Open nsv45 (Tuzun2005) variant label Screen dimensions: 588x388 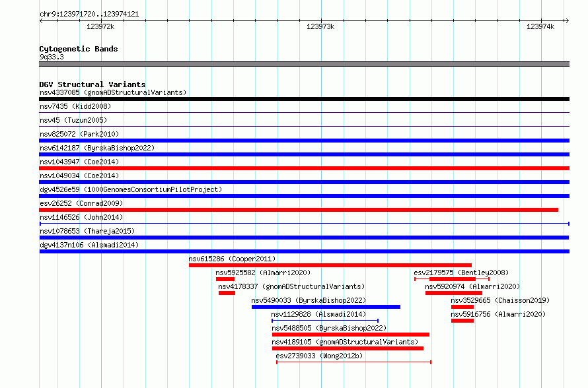(x=73, y=120)
